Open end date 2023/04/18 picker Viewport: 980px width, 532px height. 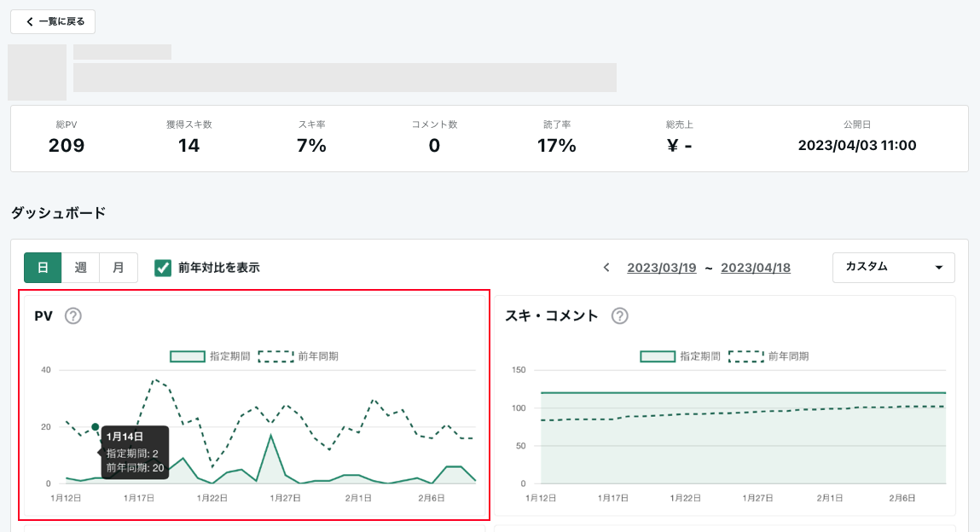tap(756, 268)
